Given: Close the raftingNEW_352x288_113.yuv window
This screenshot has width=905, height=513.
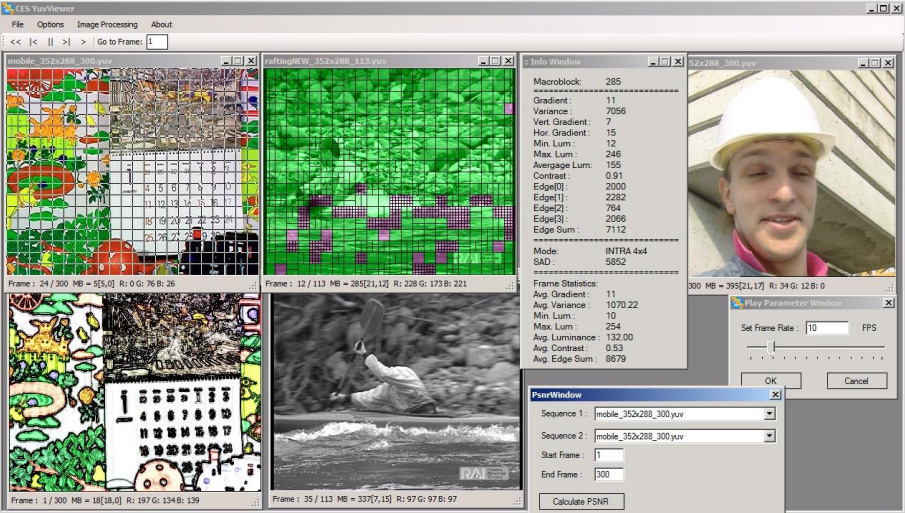Looking at the screenshot, I should (x=508, y=61).
